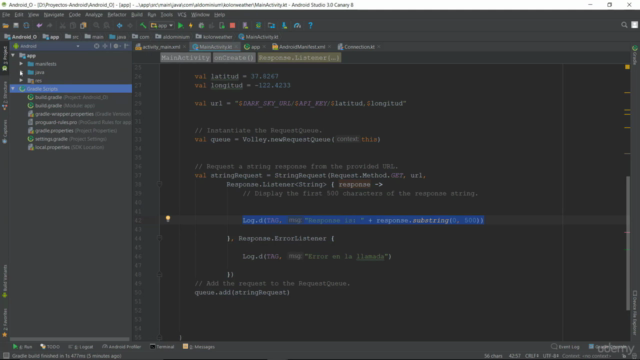
Task: Open the AVD Manager icon
Action: (245, 25)
